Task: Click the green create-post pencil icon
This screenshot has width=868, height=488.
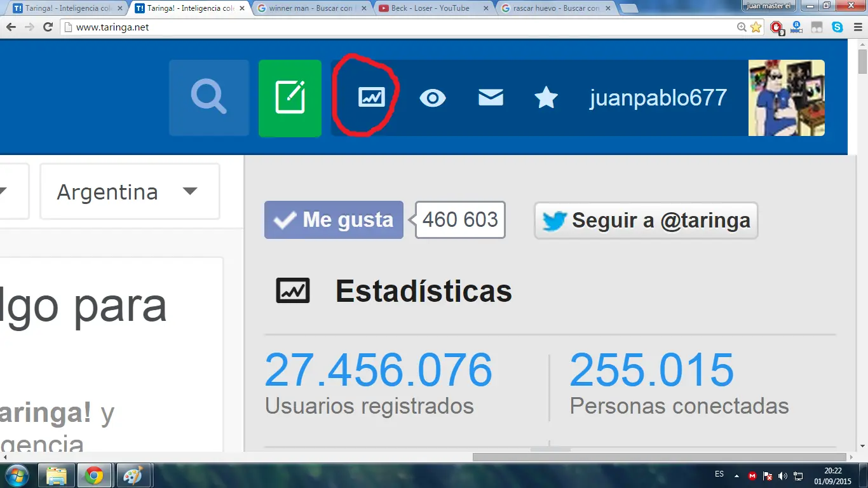Action: click(290, 98)
